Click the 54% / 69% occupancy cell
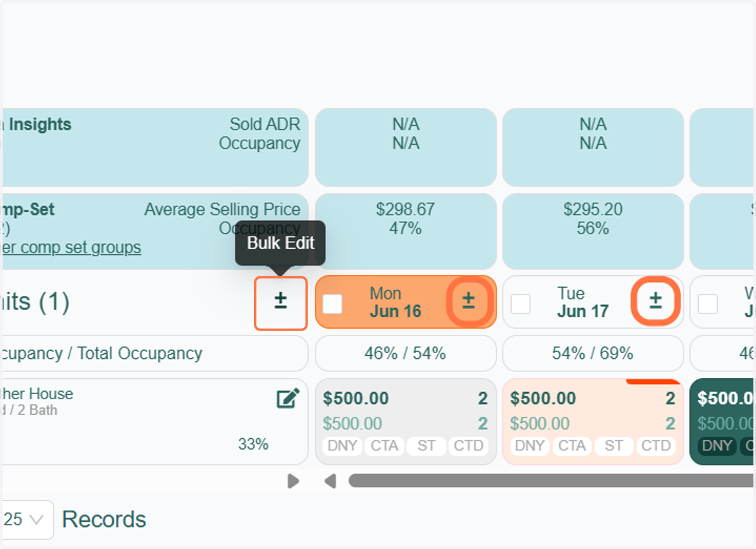The image size is (756, 549). click(x=593, y=354)
